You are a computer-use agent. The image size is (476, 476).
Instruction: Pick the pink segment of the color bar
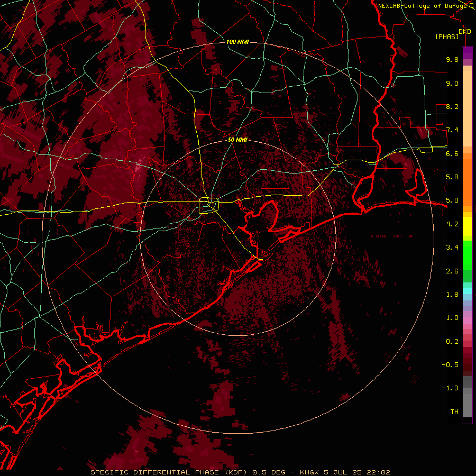pos(467,321)
